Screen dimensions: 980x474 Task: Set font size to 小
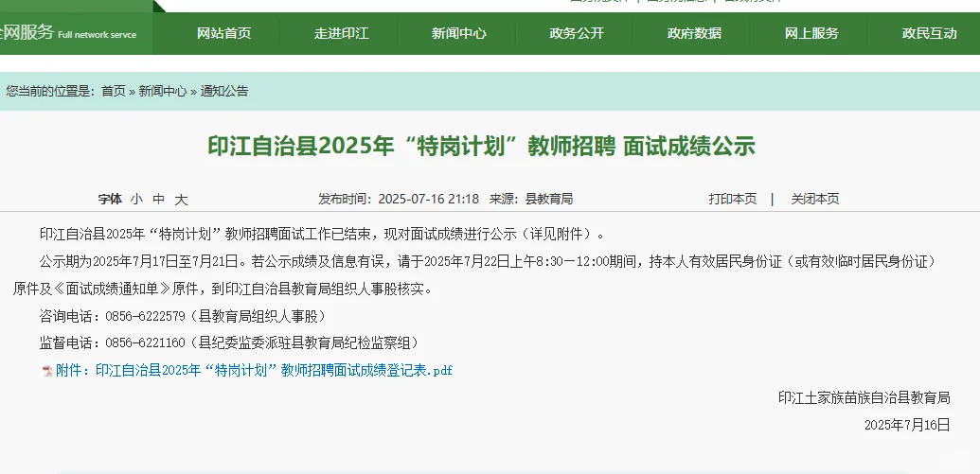[x=137, y=200]
